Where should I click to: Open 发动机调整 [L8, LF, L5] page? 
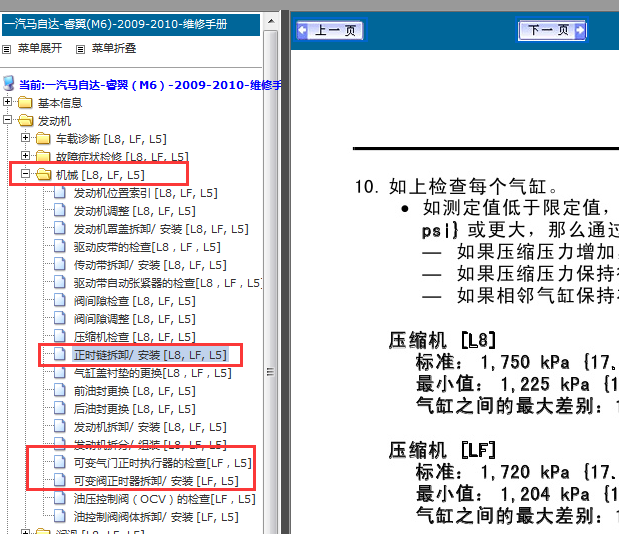point(134,211)
